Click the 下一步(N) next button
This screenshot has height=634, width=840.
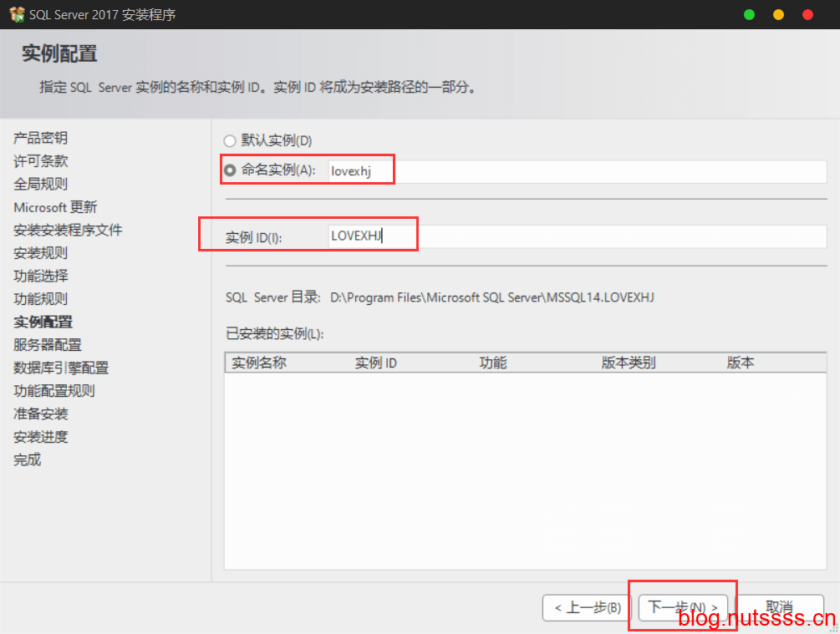[x=683, y=608]
